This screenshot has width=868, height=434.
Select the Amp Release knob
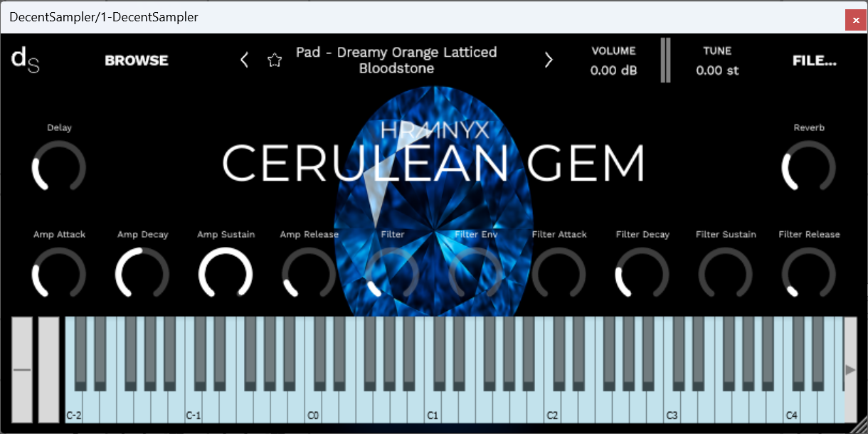pyautogui.click(x=309, y=274)
